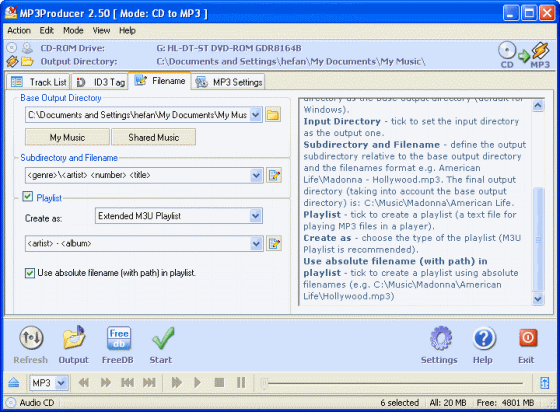Open the View menu
The height and width of the screenshot is (412, 560).
click(101, 30)
